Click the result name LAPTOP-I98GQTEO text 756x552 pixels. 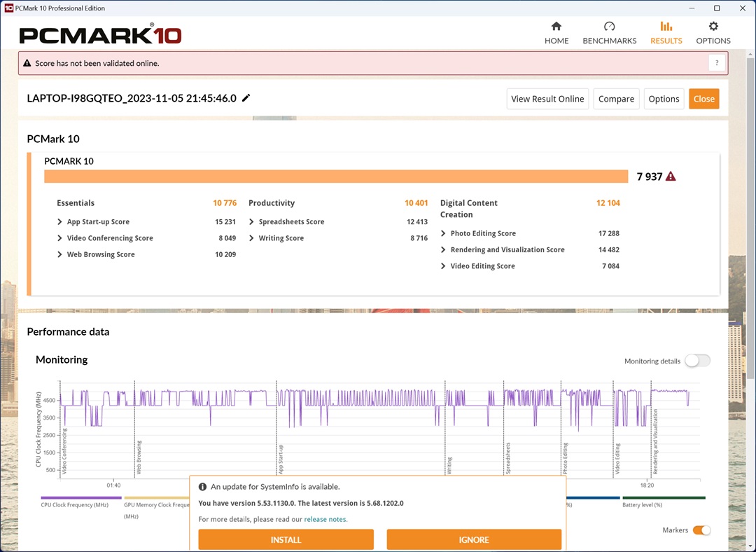(132, 99)
